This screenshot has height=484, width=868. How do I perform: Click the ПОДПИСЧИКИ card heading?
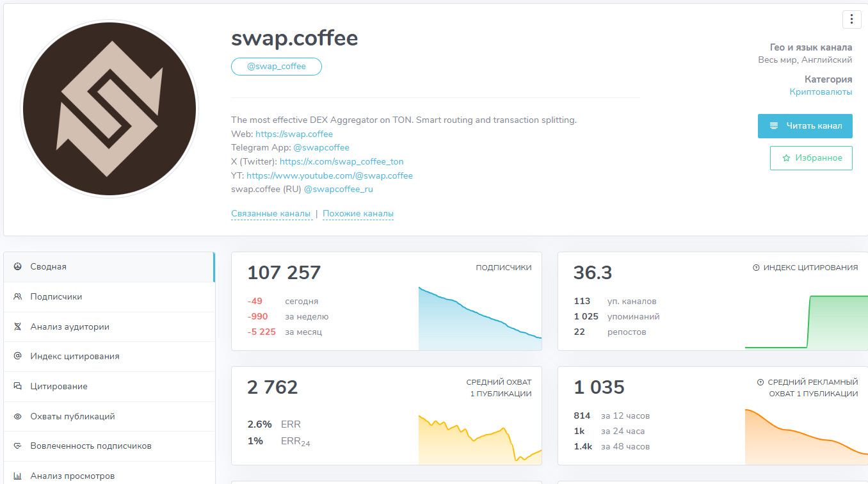[504, 268]
